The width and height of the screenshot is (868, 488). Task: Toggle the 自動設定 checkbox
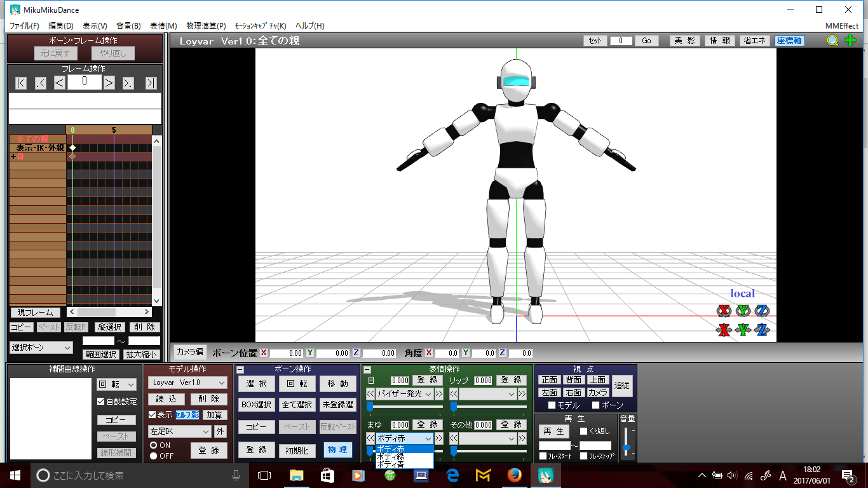(100, 402)
